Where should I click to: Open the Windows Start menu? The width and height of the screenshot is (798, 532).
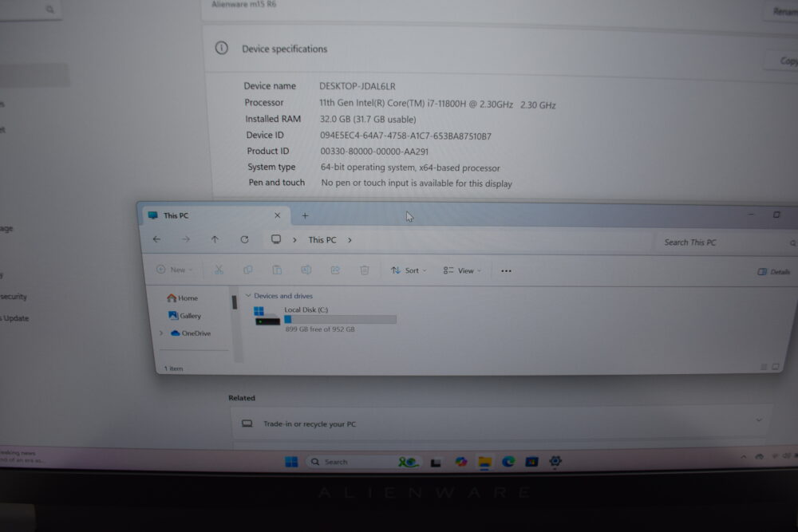pos(291,461)
